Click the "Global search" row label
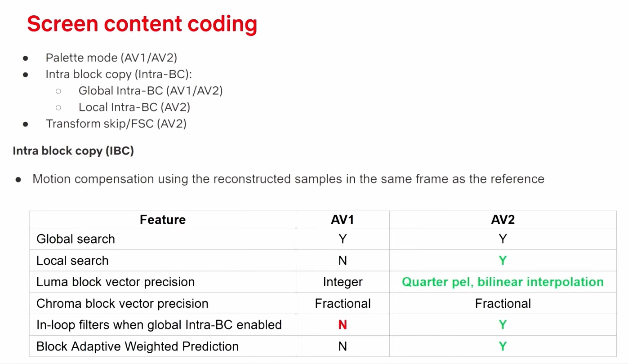Image resolution: width=628 pixels, height=364 pixels. 76,239
